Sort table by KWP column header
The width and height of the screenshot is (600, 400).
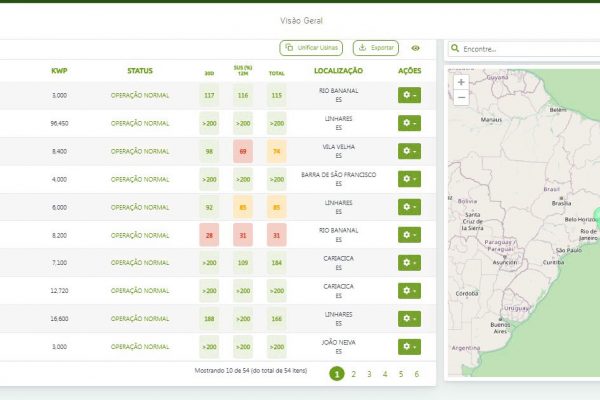click(x=60, y=71)
